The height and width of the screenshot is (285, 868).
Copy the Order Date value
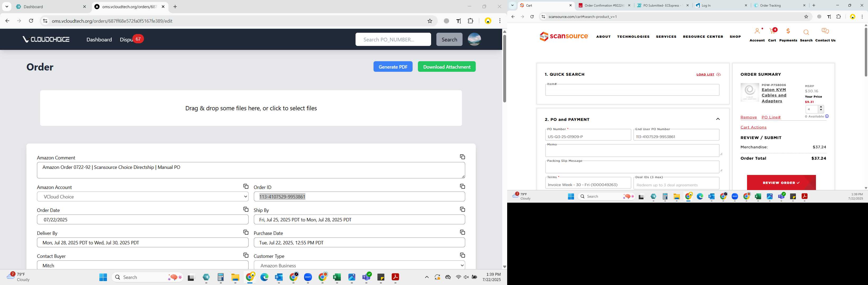(246, 209)
